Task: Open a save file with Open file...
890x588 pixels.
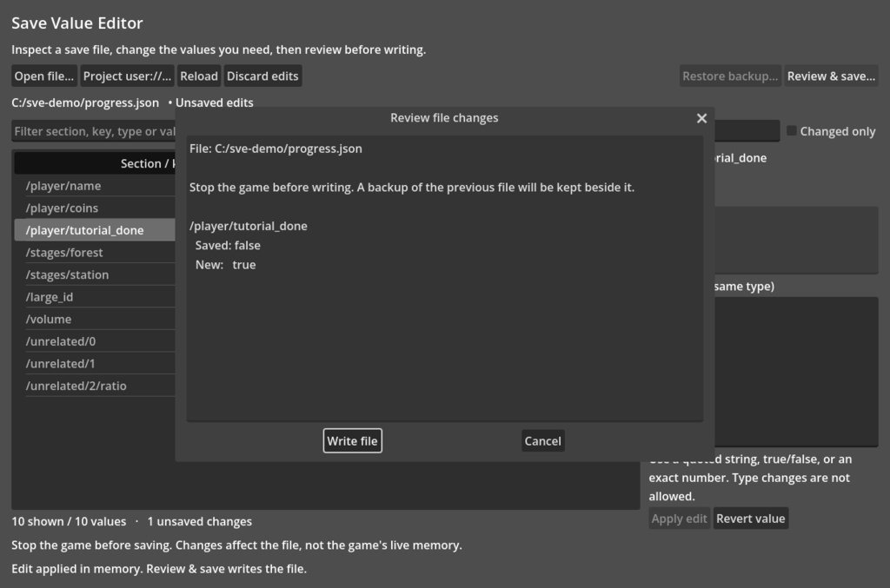Action: pyautogui.click(x=43, y=76)
